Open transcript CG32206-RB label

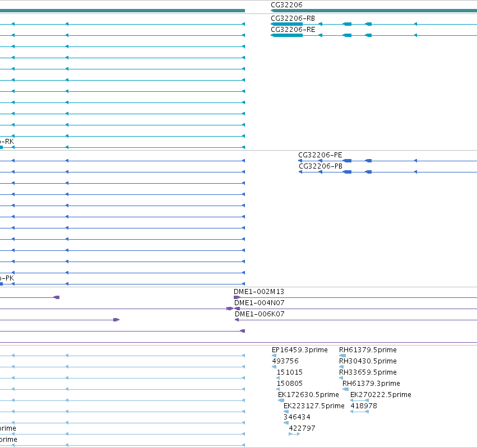[x=293, y=18]
